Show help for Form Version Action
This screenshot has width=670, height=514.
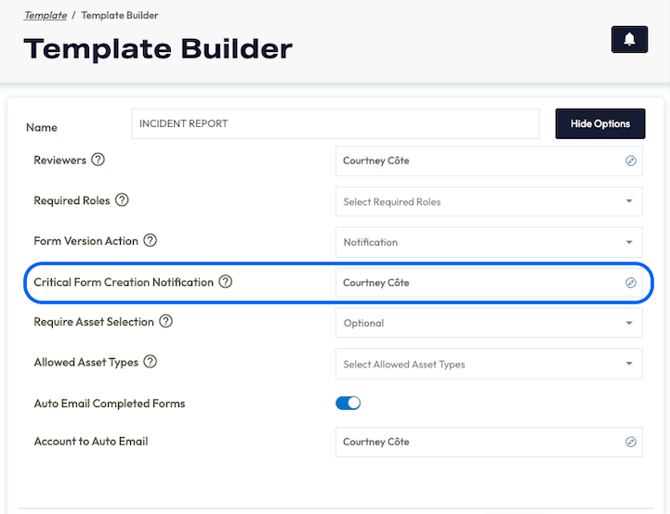click(150, 241)
